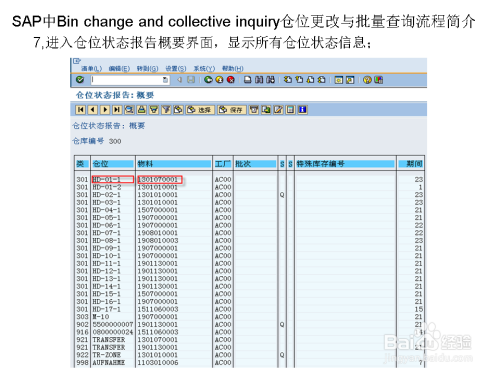Move one column left arrow button
The width and height of the screenshot is (500, 375).
[93, 110]
